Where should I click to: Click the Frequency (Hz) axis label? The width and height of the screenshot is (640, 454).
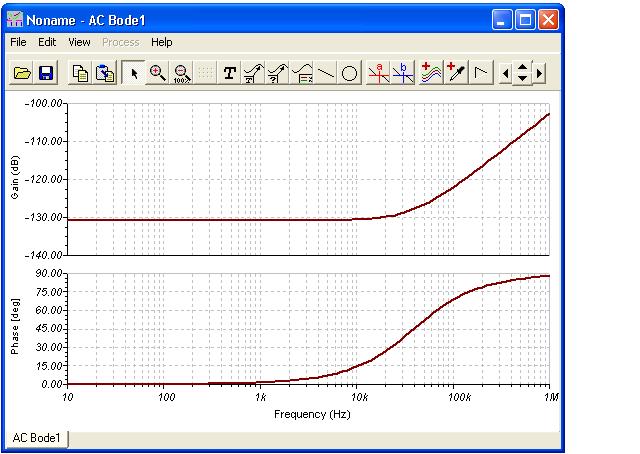312,414
